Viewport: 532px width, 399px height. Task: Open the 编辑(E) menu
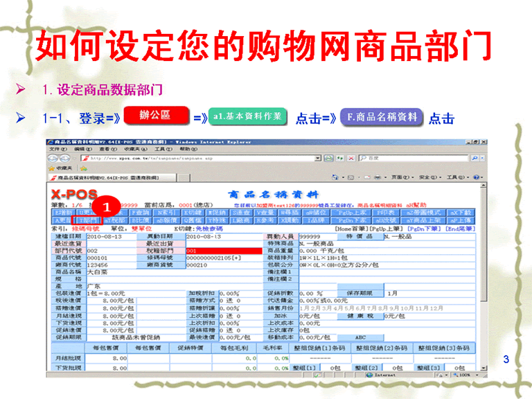pyautogui.click(x=83, y=150)
